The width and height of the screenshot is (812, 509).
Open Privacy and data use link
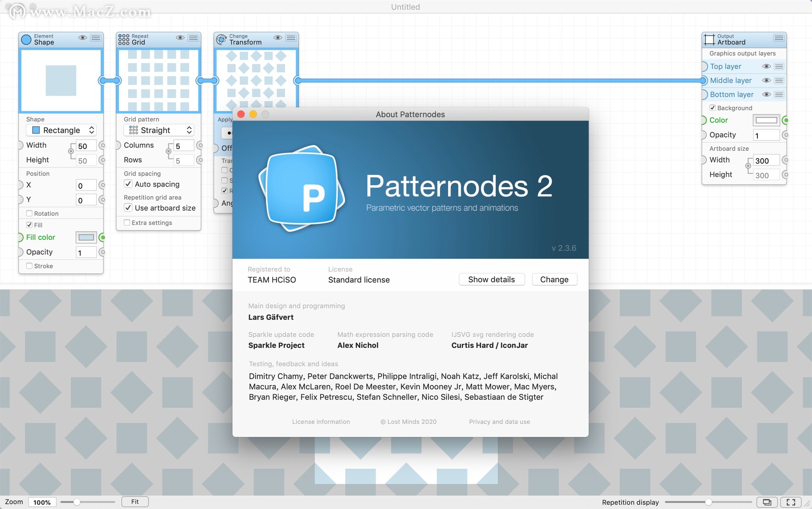click(499, 421)
